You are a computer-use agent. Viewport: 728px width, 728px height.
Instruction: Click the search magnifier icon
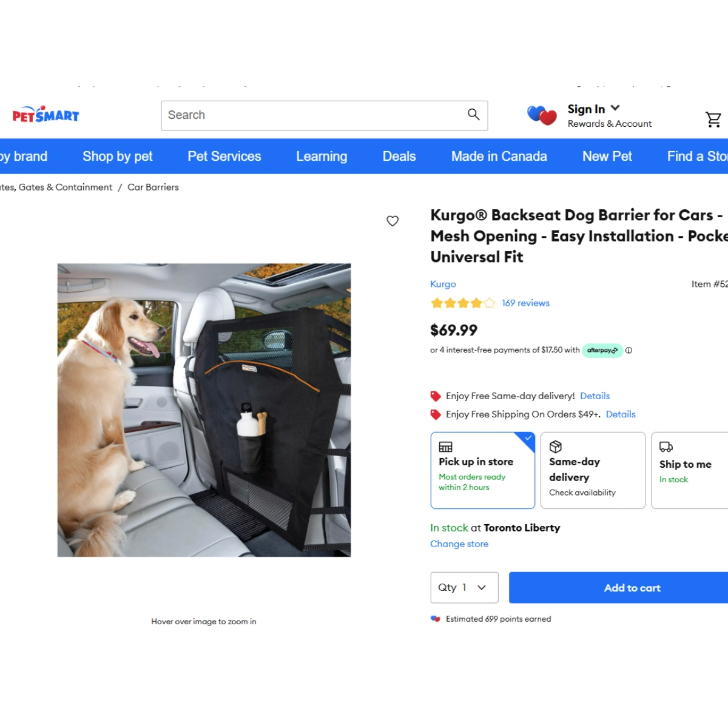[474, 114]
